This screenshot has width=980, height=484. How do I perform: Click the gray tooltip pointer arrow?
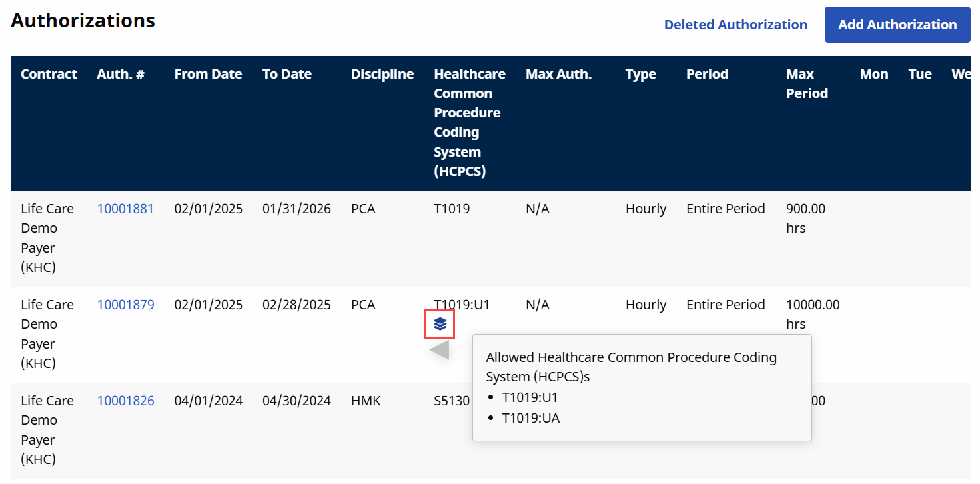pyautogui.click(x=440, y=349)
